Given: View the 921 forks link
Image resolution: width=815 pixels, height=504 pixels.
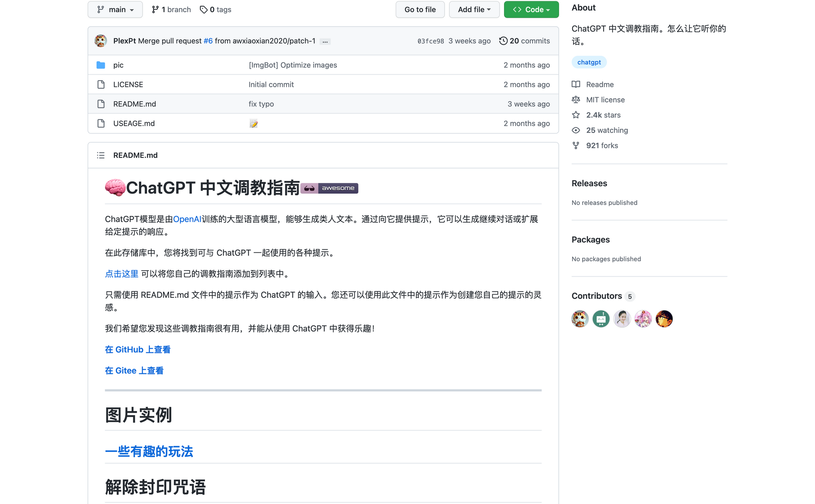Looking at the screenshot, I should coord(602,145).
